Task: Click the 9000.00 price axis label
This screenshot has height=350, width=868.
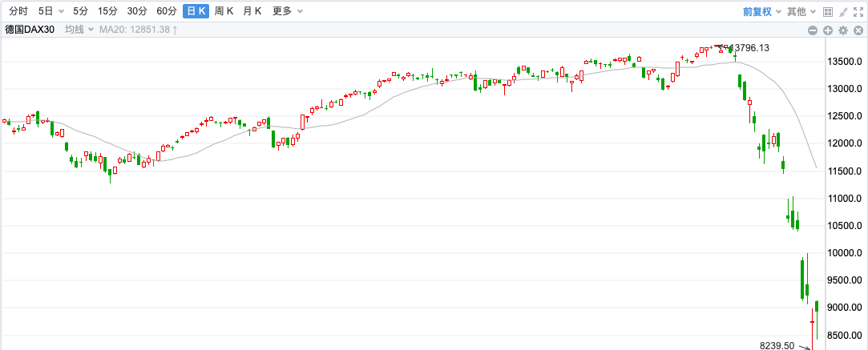Action: [x=845, y=308]
